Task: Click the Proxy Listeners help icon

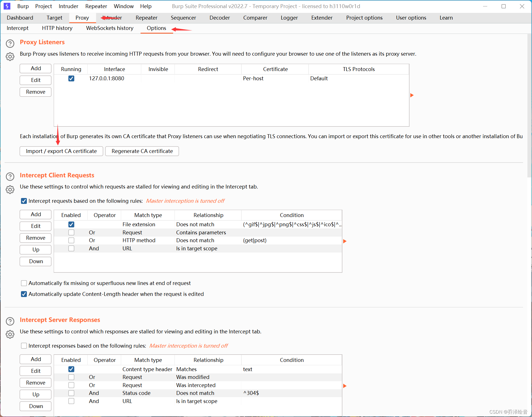Action: (10, 43)
